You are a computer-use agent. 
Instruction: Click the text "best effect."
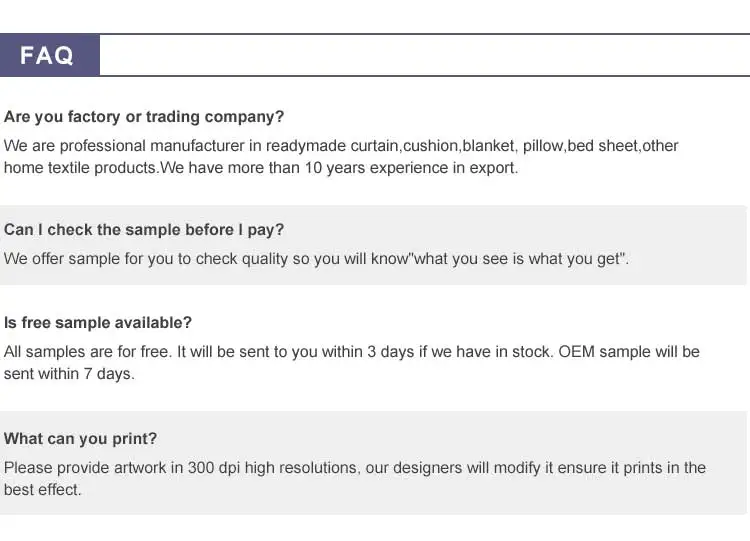click(x=43, y=490)
